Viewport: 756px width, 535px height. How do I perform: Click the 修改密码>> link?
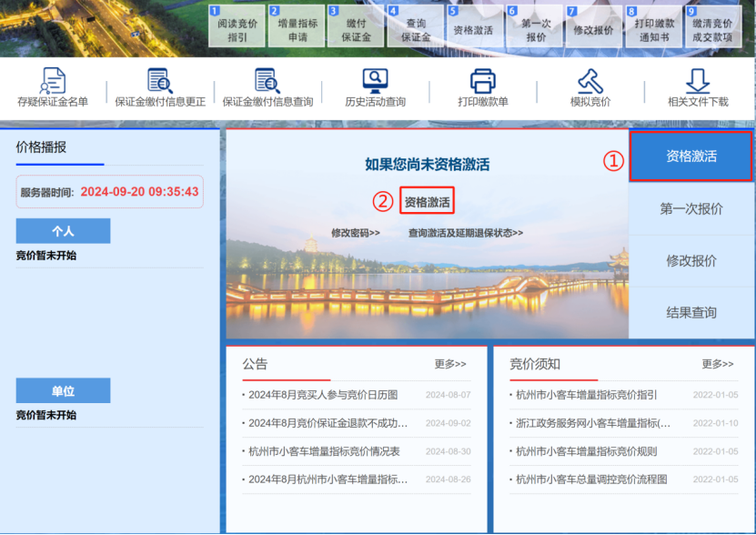click(x=356, y=233)
